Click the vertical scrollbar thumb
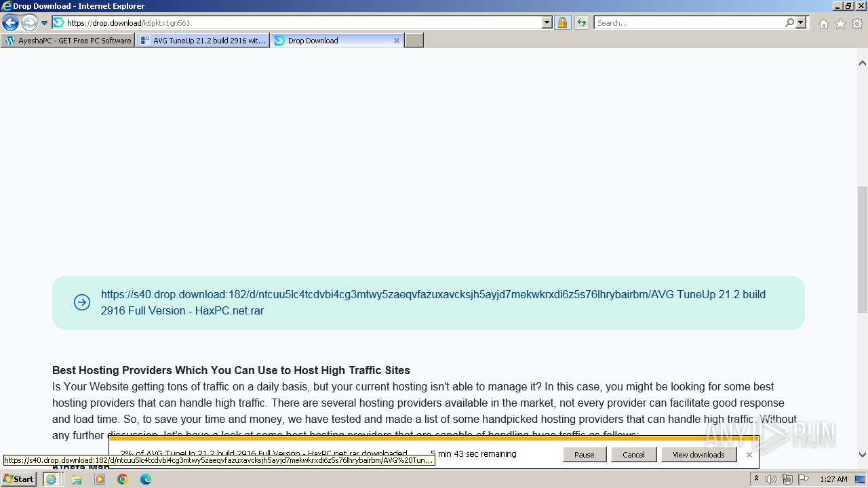This screenshot has width=868, height=488. click(x=862, y=249)
